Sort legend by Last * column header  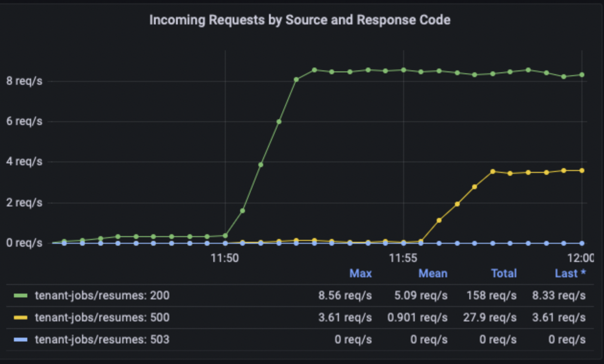pos(570,273)
